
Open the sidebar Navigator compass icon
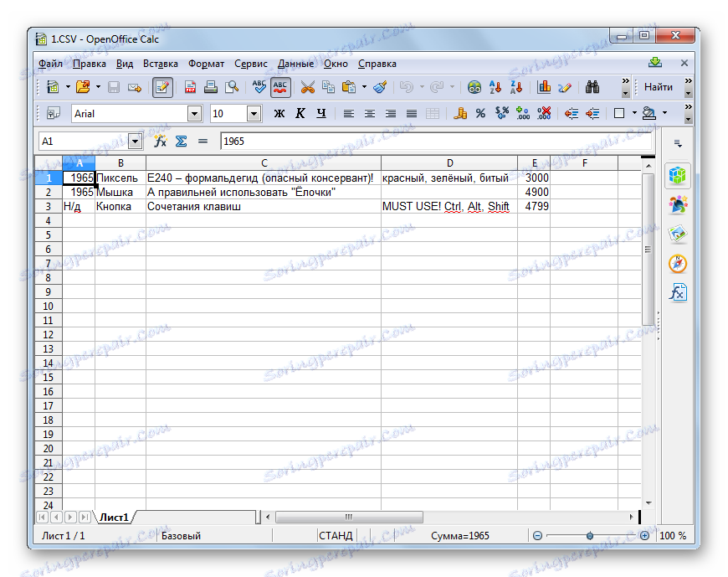[678, 264]
